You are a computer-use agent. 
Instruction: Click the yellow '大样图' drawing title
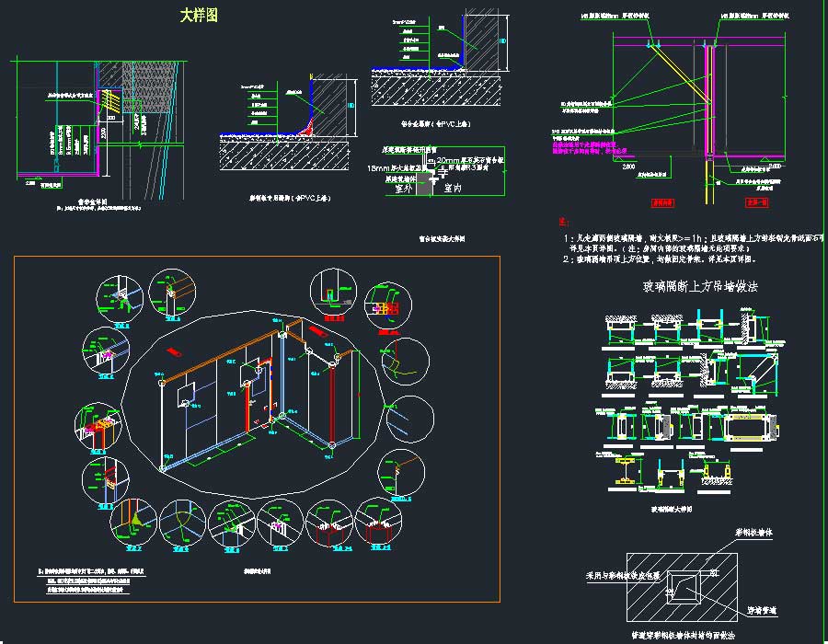click(199, 16)
